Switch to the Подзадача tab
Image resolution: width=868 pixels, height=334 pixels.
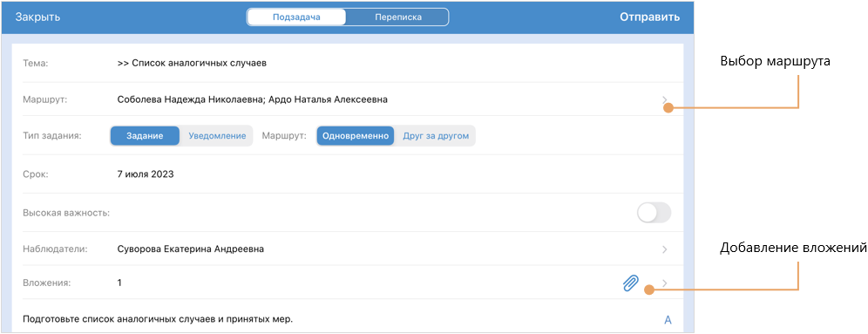pos(296,17)
